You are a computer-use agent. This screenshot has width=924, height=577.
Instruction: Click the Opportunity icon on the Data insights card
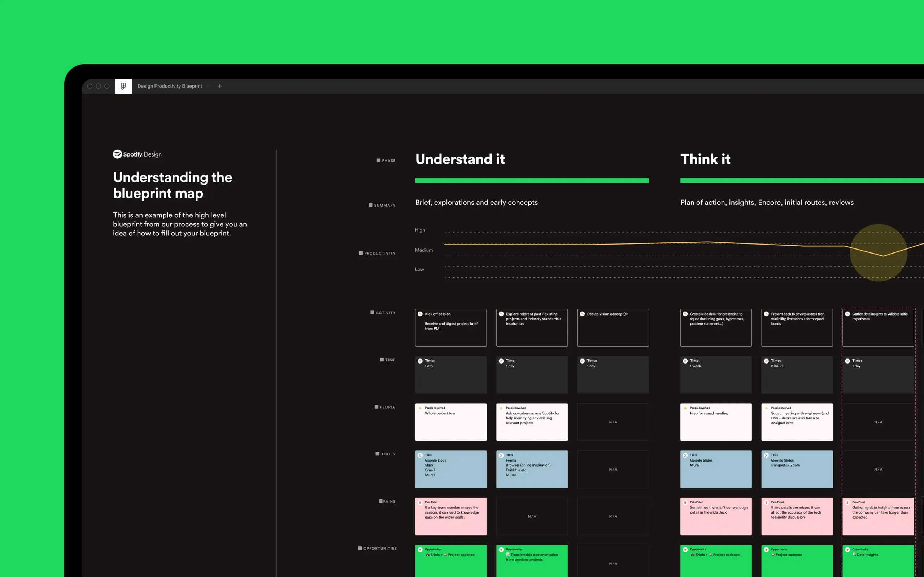point(848,550)
